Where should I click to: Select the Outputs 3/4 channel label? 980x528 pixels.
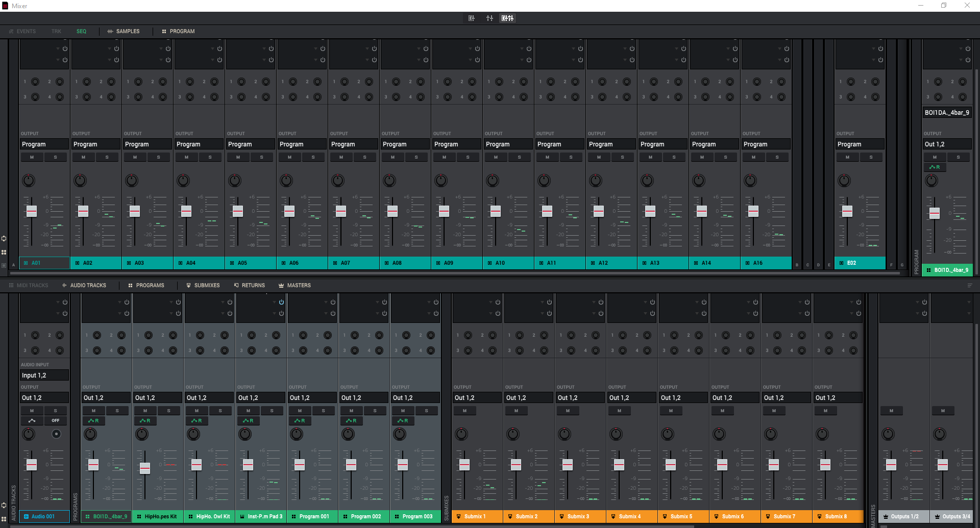point(951,516)
